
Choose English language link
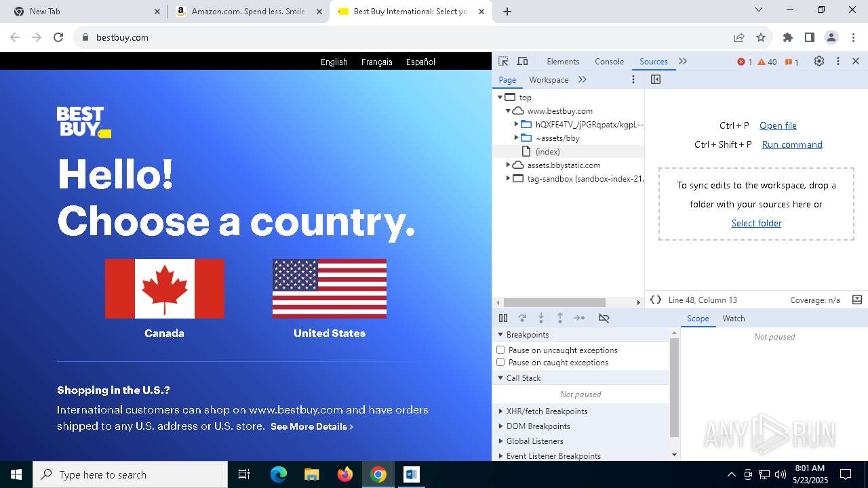pyautogui.click(x=334, y=62)
